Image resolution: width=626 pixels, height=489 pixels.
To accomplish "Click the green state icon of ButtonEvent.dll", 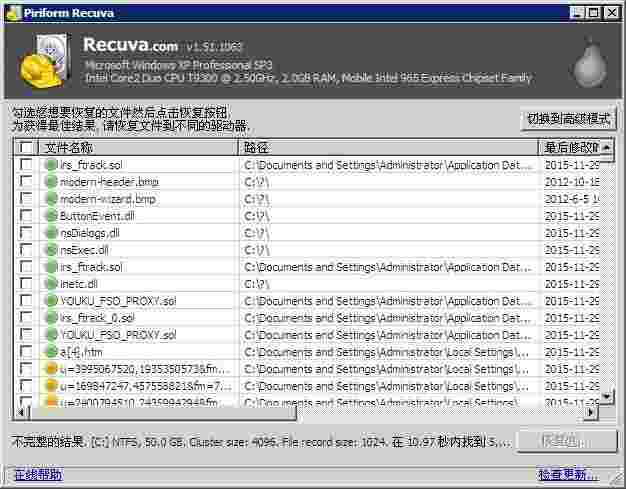I will point(51,216).
